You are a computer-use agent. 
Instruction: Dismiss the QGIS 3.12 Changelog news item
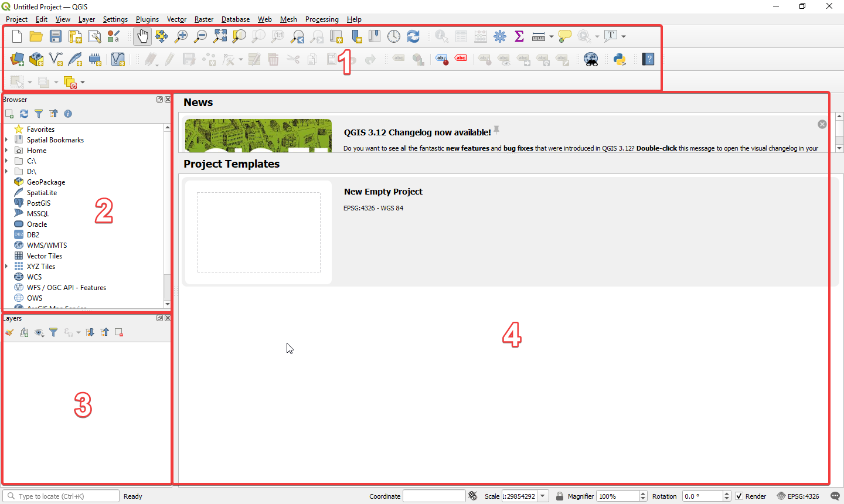point(822,124)
